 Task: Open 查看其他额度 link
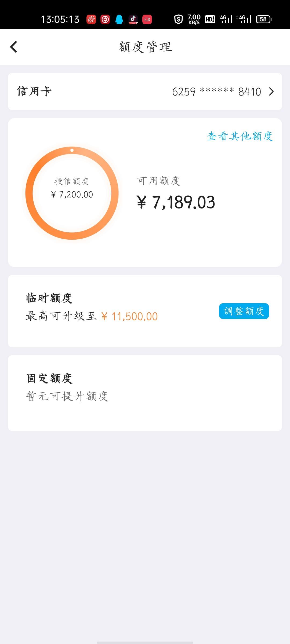tap(240, 136)
